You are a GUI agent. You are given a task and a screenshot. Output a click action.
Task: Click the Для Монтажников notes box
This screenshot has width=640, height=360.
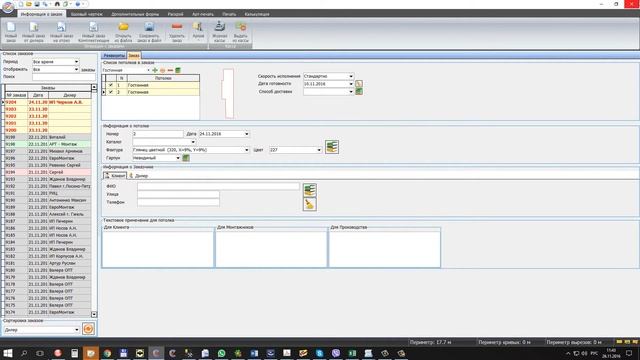click(x=271, y=248)
